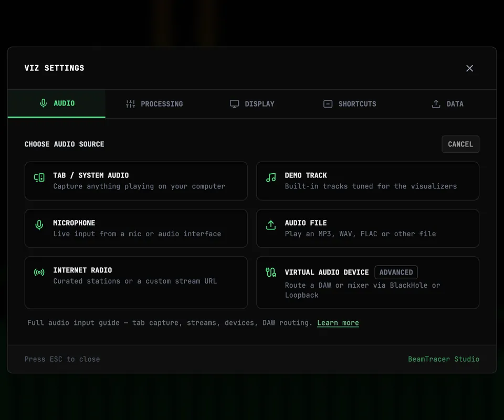Click the Internet Radio broadcast icon
The height and width of the screenshot is (420, 504).
[39, 272]
